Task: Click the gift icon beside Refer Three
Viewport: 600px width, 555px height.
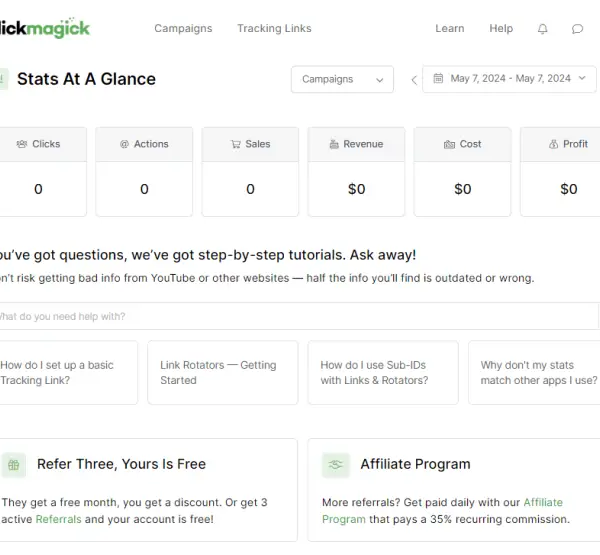Action: point(13,465)
